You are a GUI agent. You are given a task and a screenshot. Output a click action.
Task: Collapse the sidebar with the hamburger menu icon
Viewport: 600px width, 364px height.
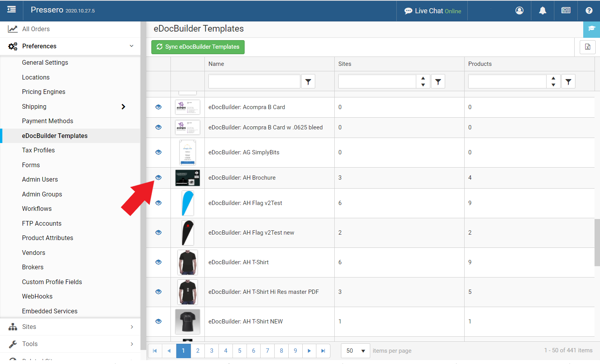[12, 9]
